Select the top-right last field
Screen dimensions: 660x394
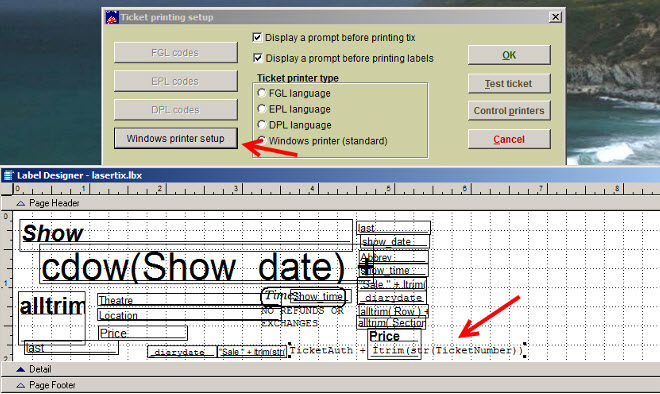[393, 228]
